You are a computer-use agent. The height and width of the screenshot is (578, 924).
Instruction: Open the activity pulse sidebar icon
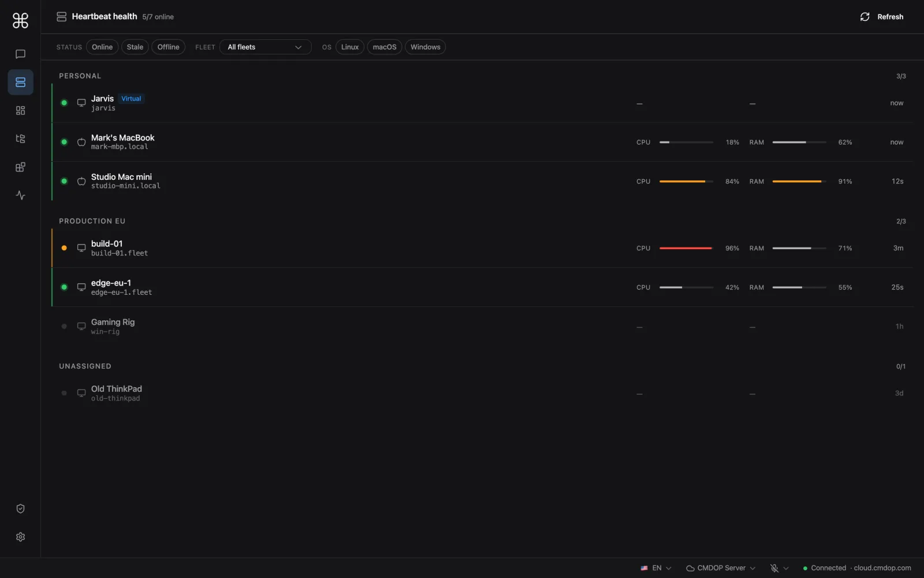coord(20,195)
